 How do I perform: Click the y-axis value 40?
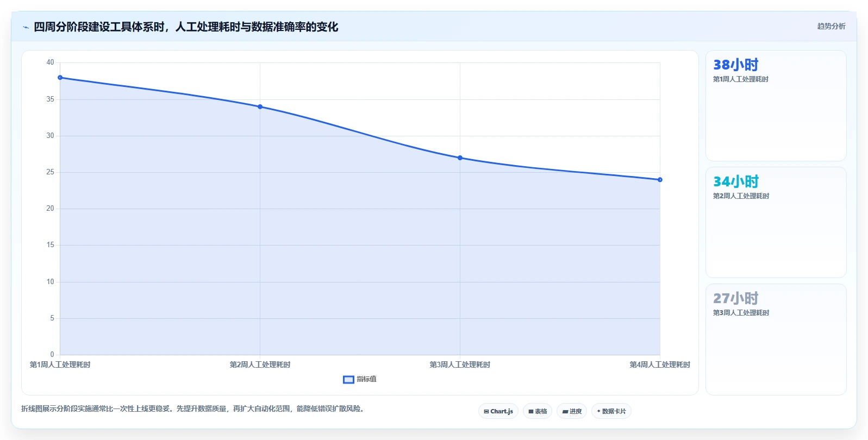50,62
